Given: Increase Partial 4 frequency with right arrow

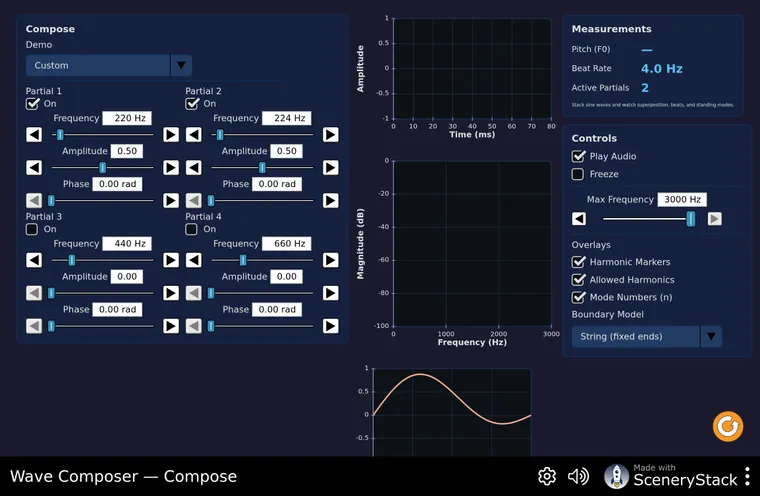Looking at the screenshot, I should 331,260.
